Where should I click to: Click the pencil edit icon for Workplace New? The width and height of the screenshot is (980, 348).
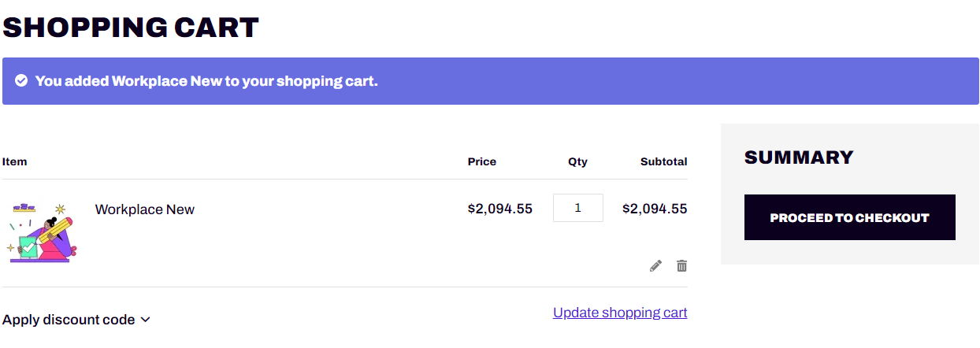(x=655, y=266)
